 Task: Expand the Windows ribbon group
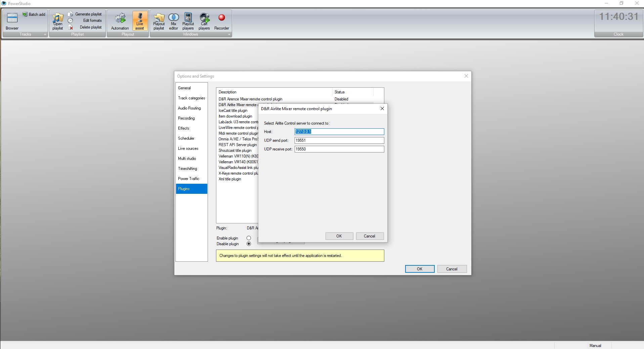(x=229, y=35)
